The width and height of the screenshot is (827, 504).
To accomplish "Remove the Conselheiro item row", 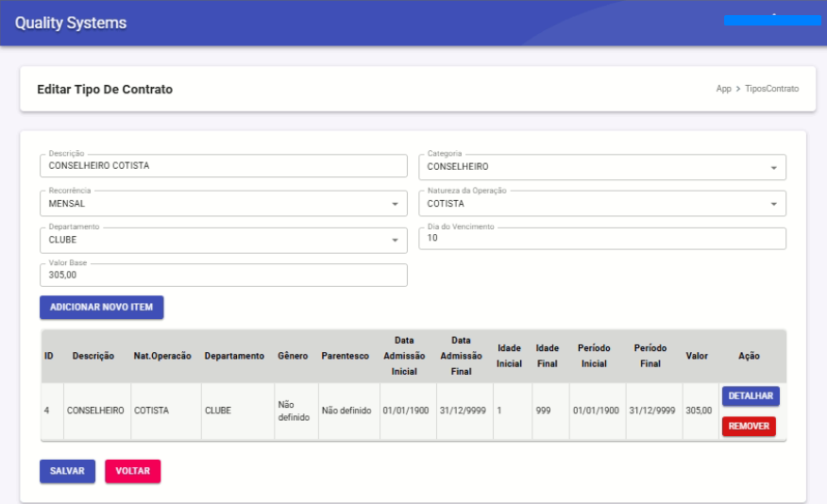I will pyautogui.click(x=749, y=427).
